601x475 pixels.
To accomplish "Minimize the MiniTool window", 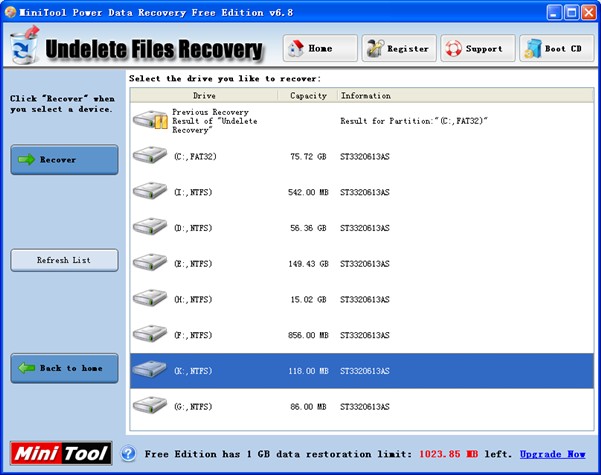I will [553, 12].
